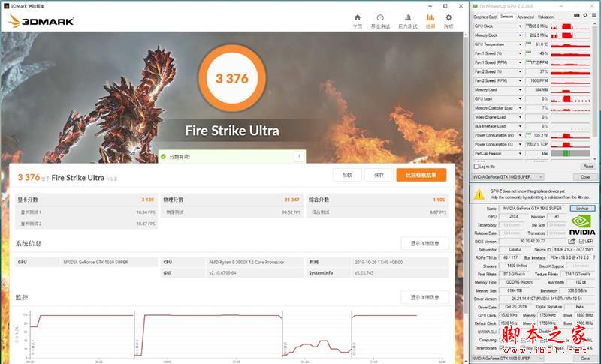The height and width of the screenshot is (364, 601).
Task: Click the 保存 (Save) button
Action: tap(379, 175)
